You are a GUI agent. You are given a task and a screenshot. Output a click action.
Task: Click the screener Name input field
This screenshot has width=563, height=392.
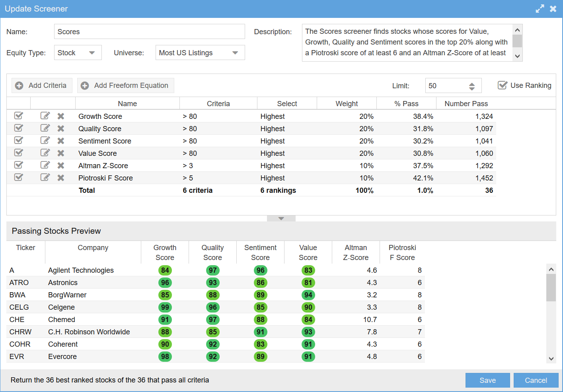tap(149, 31)
